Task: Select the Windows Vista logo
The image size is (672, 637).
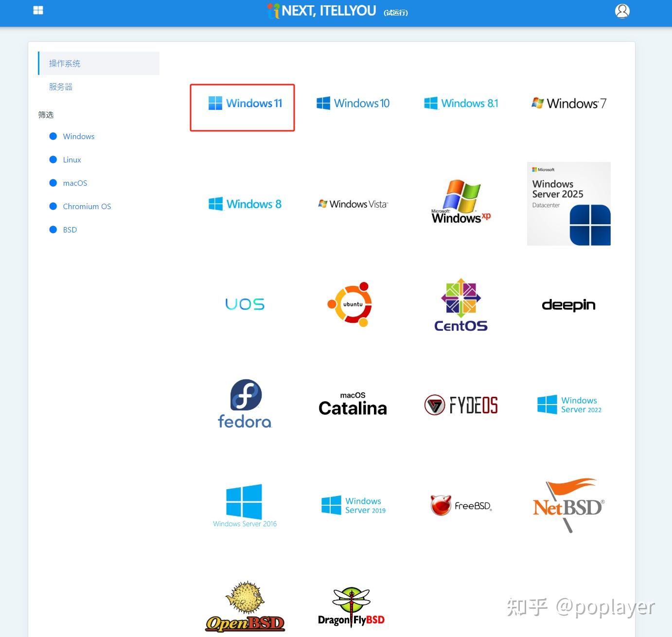Action: point(353,204)
